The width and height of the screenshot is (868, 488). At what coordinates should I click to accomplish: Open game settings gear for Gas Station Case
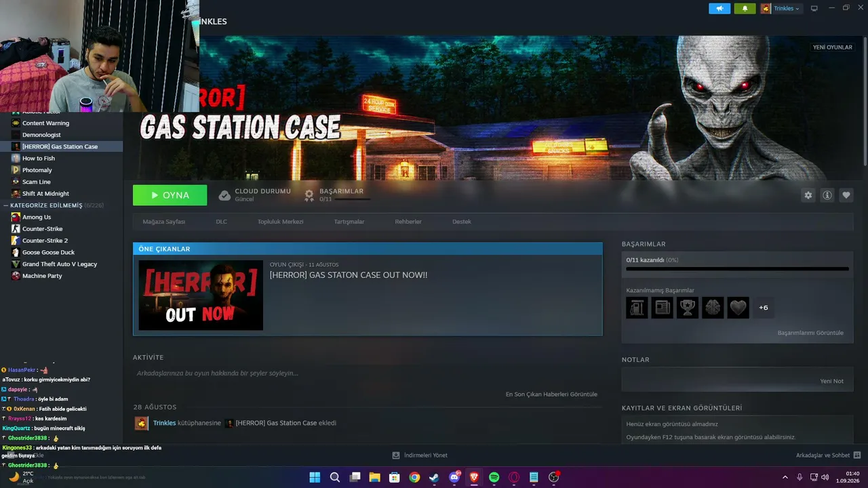click(808, 195)
